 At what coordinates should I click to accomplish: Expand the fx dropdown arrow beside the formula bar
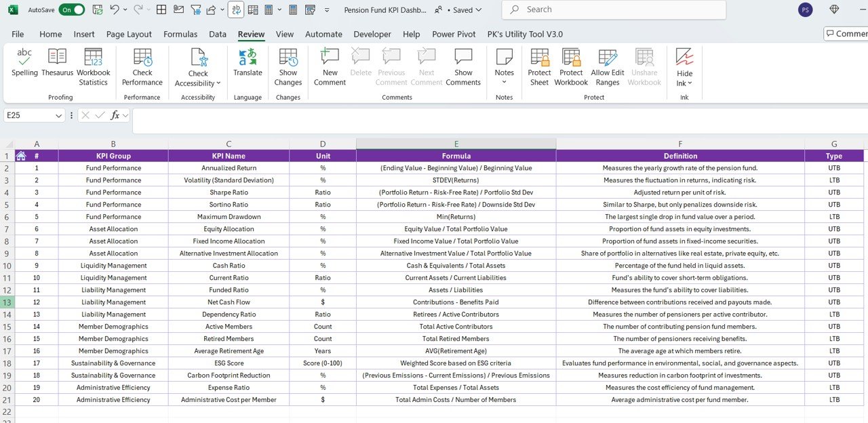pyautogui.click(x=125, y=116)
